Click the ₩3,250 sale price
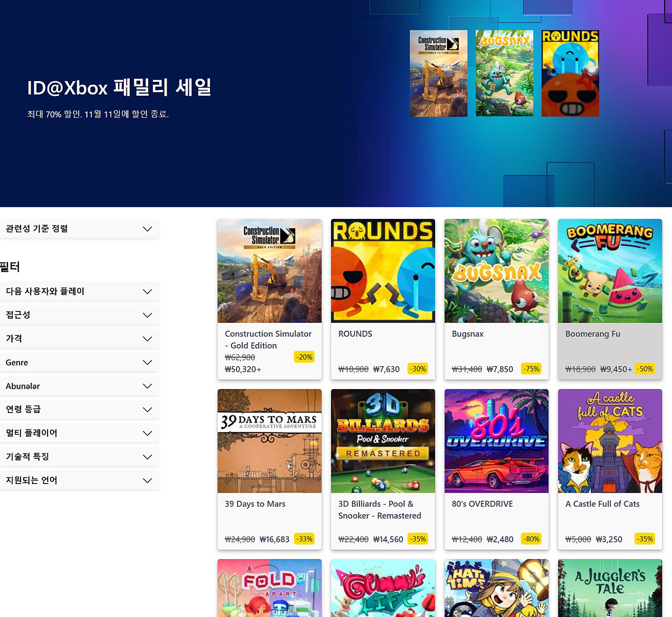This screenshot has height=617, width=672. click(609, 539)
